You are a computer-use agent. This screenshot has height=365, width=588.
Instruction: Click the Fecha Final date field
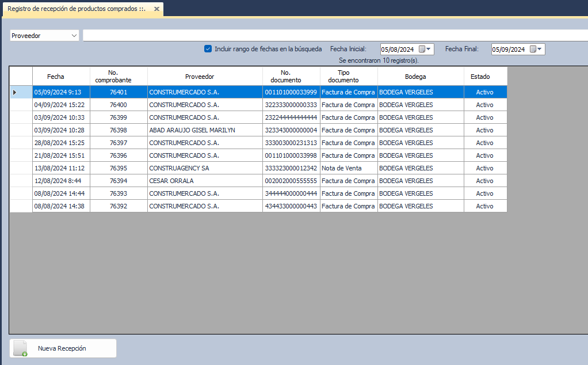[509, 50]
